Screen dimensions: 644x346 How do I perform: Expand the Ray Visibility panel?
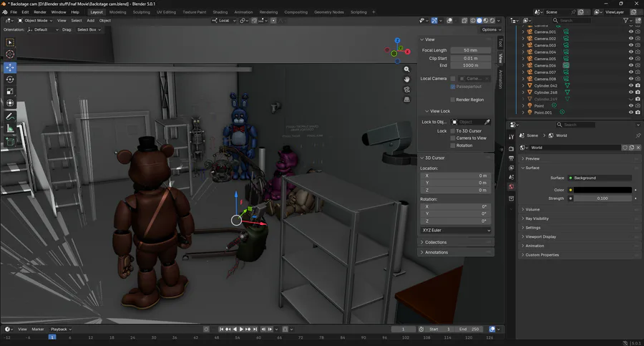[537, 218]
